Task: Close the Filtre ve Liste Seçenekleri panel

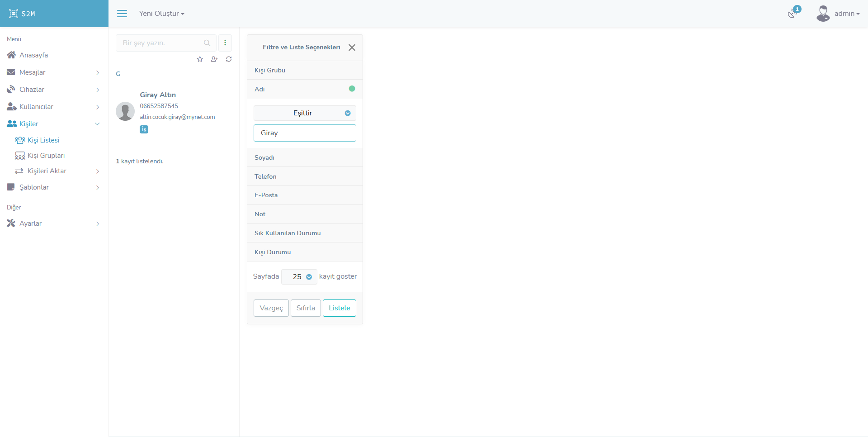Action: click(x=352, y=47)
